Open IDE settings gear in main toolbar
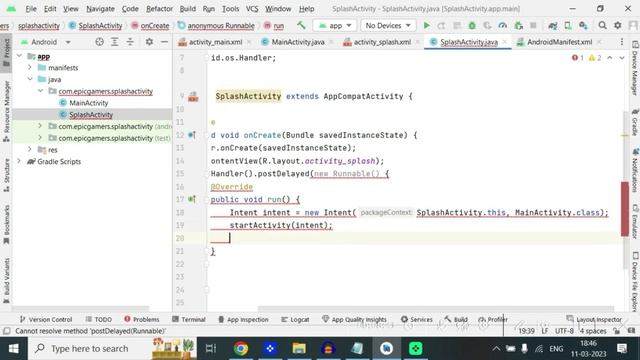This screenshot has width=640, height=360. (x=618, y=25)
